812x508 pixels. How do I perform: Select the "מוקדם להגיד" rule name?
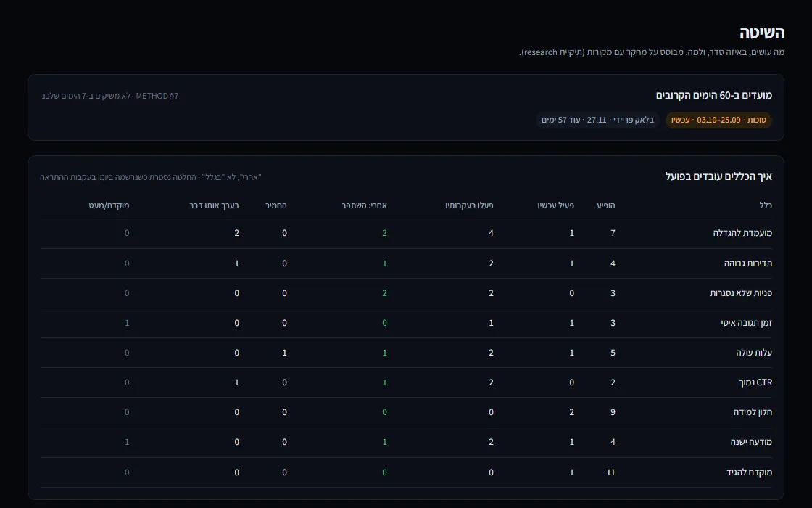[x=750, y=472]
